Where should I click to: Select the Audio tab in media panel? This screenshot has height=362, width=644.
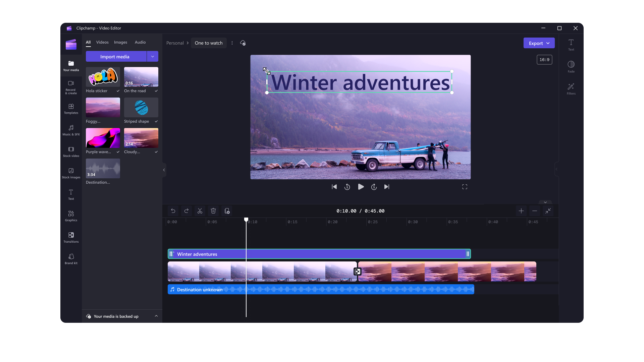click(140, 42)
